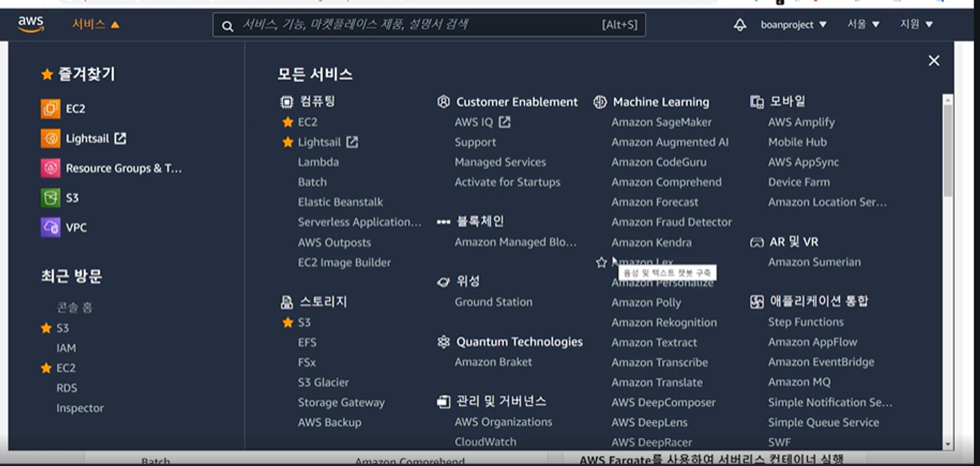Open Batch service under computing
Screen dimensions: 980x466
(x=312, y=182)
